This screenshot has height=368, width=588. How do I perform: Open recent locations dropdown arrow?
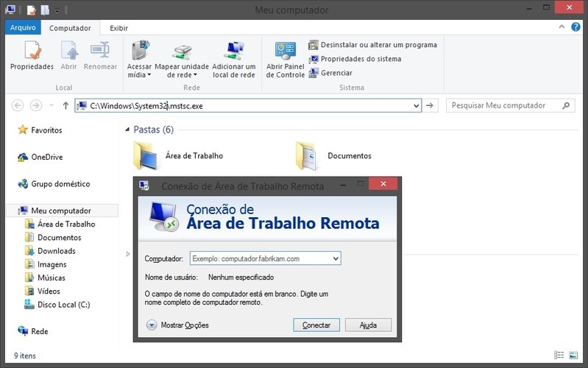click(52, 105)
